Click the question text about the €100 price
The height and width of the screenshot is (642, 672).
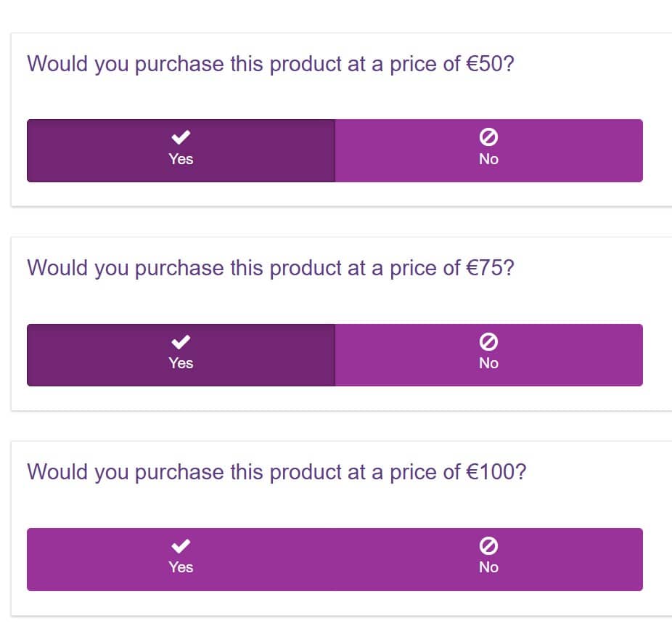pyautogui.click(x=276, y=472)
